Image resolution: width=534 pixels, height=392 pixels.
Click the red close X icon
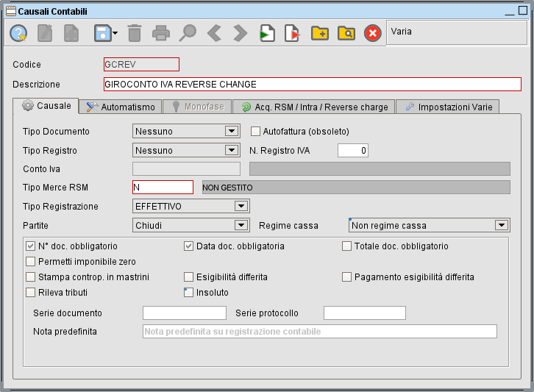(x=373, y=33)
